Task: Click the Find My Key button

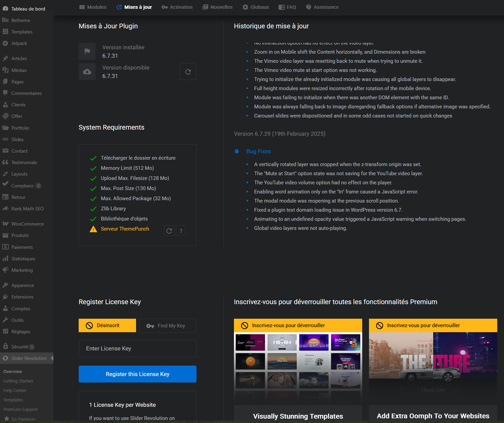Action: click(x=168, y=326)
